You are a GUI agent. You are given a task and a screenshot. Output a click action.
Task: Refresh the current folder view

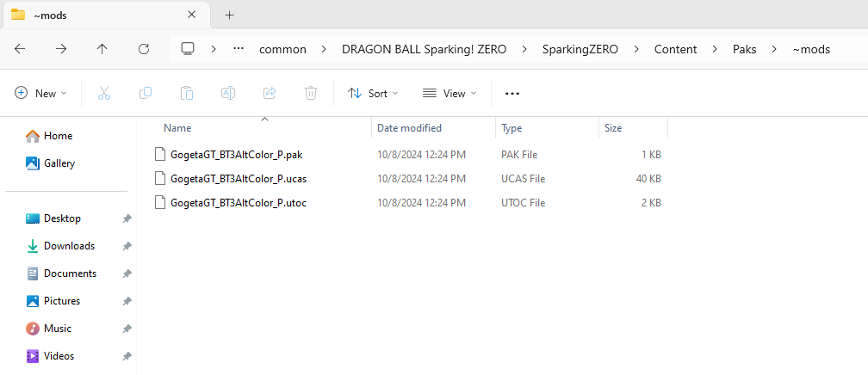coord(144,49)
